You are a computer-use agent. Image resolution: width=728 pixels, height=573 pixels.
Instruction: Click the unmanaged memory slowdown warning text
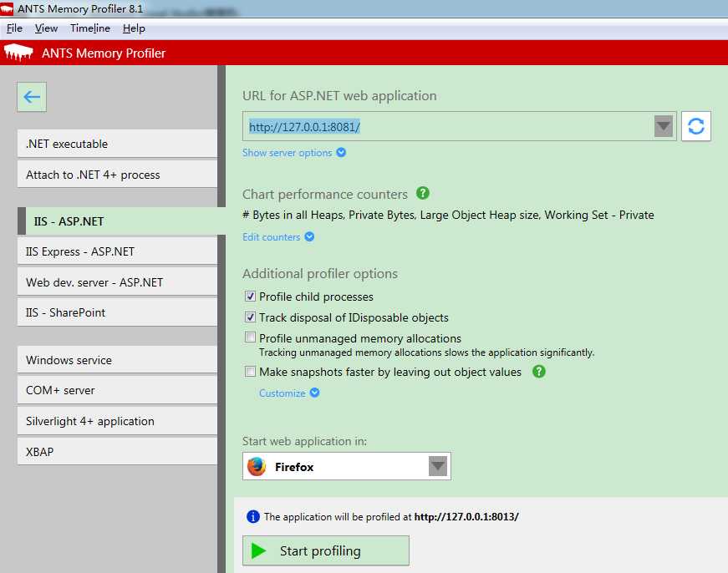click(426, 352)
